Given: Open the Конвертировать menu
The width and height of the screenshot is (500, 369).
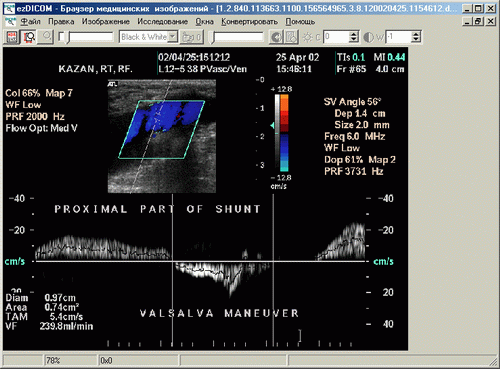Looking at the screenshot, I should (x=249, y=22).
